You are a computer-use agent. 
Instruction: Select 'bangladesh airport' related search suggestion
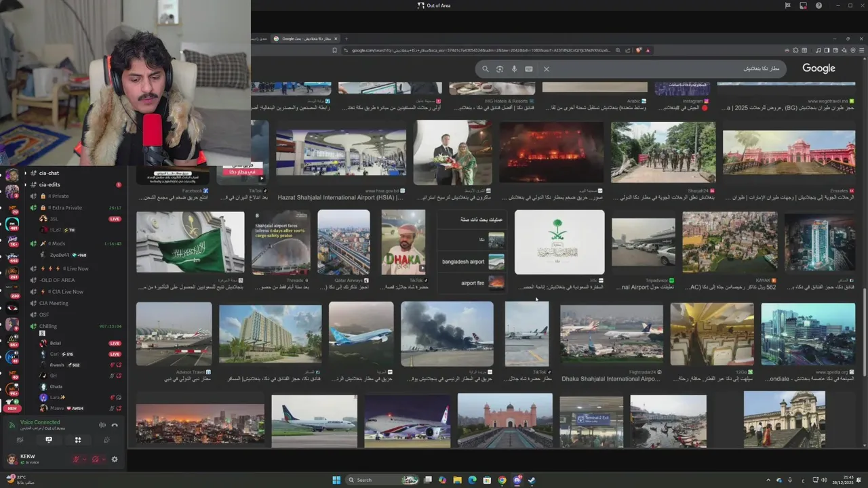(x=473, y=262)
